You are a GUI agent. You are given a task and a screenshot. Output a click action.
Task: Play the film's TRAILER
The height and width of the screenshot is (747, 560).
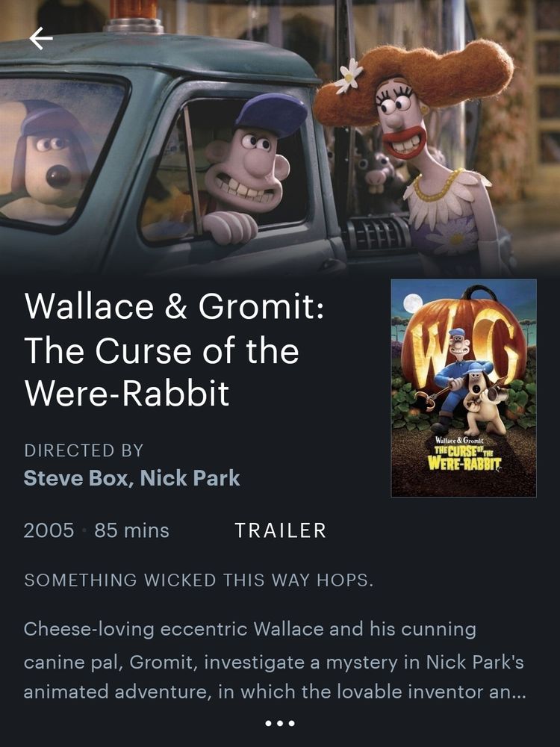[280, 530]
